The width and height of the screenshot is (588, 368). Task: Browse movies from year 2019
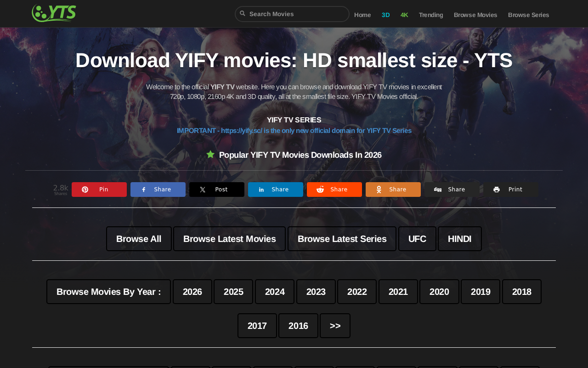[x=481, y=292]
